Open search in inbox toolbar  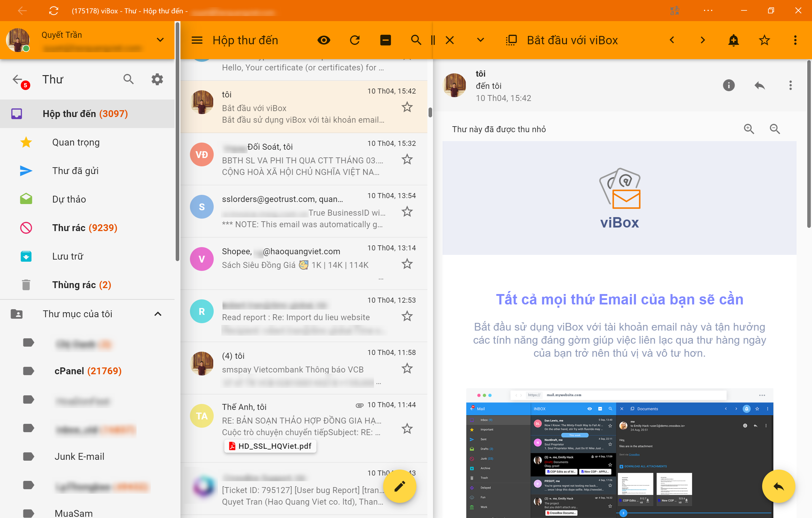pos(416,40)
